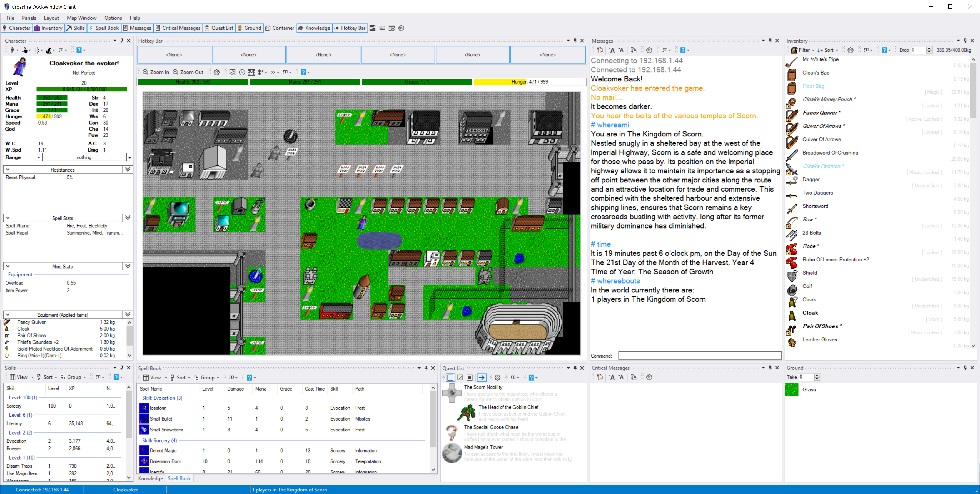The width and height of the screenshot is (980, 494).
Task: Click the Spell Name column header
Action: pyautogui.click(x=169, y=389)
